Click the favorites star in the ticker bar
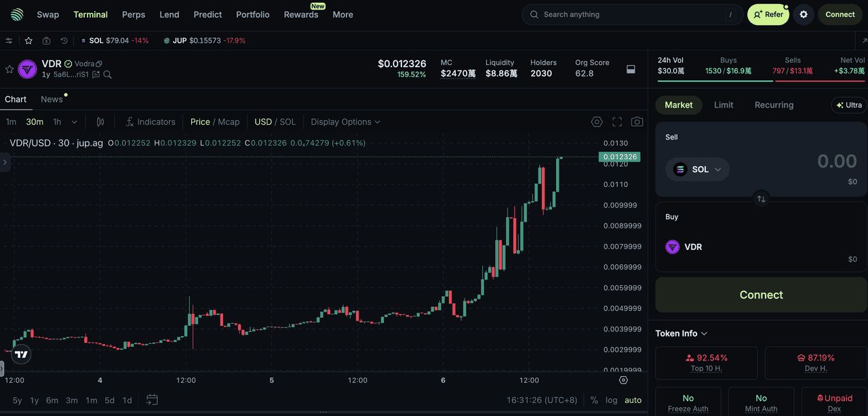 point(28,41)
